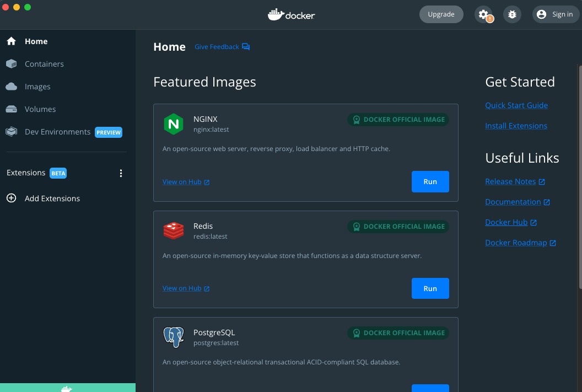Click the Volumes drive icon

(x=12, y=109)
